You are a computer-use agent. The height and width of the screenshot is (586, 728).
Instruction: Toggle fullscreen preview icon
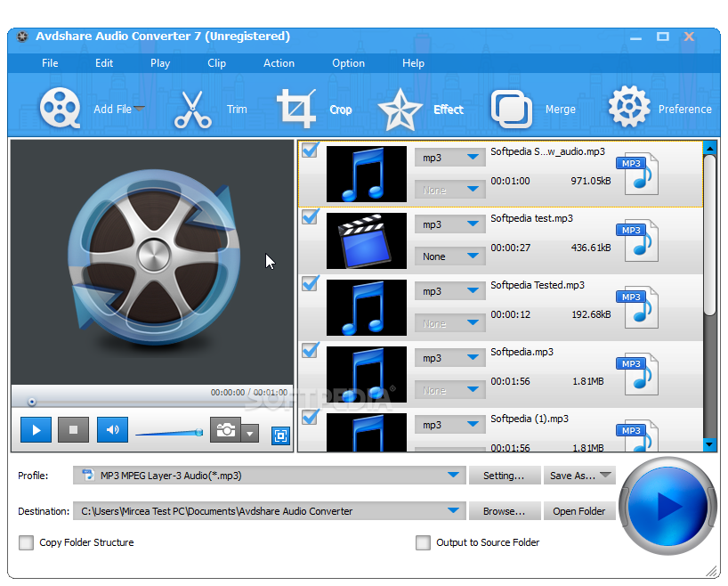[280, 435]
